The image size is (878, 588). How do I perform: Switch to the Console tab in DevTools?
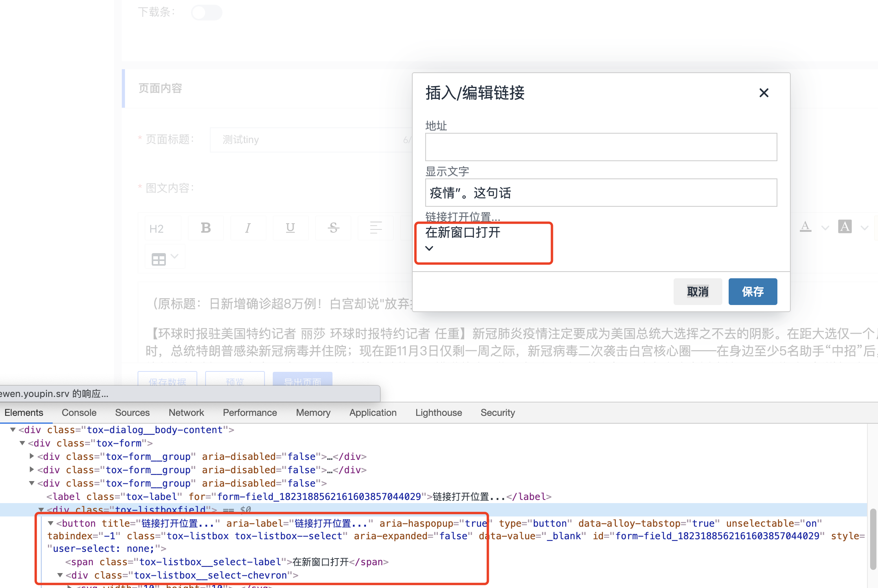[x=79, y=412]
